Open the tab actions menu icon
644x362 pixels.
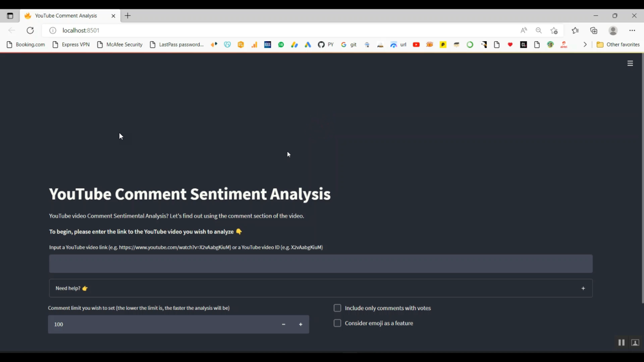click(x=10, y=16)
